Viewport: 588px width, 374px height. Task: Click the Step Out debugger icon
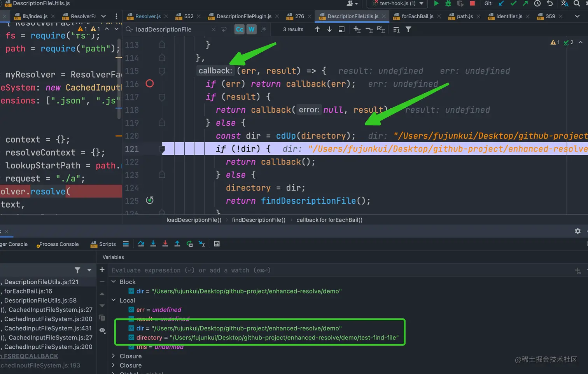click(x=177, y=244)
